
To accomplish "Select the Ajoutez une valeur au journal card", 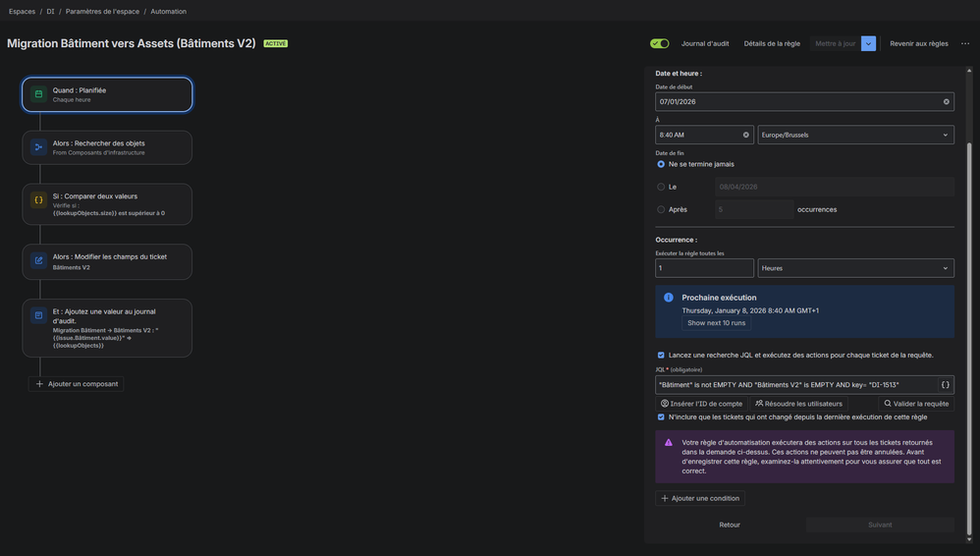I will pos(107,328).
